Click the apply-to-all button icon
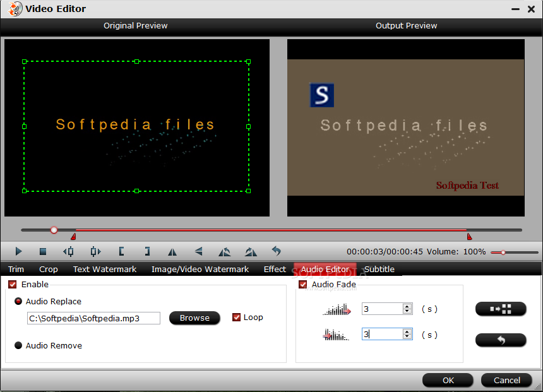The height and width of the screenshot is (392, 543). pos(501,309)
